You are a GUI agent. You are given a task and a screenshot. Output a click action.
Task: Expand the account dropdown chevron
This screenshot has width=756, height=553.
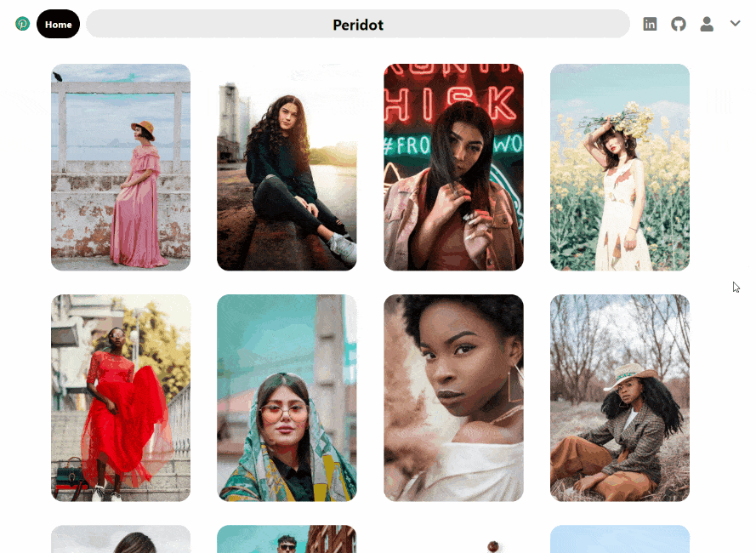pos(736,24)
